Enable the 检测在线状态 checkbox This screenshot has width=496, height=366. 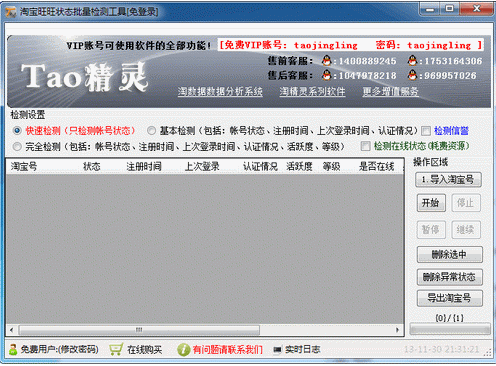click(x=366, y=146)
